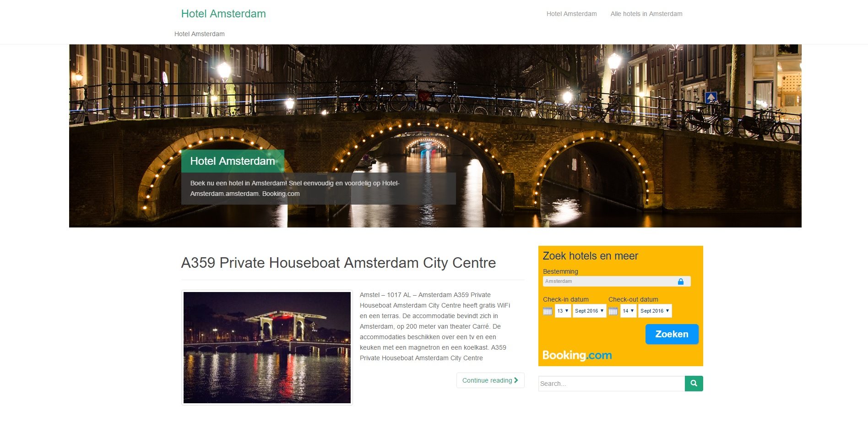The height and width of the screenshot is (433, 868).
Task: Open Alle hotels in Amsterdam nav item
Action: (x=646, y=14)
